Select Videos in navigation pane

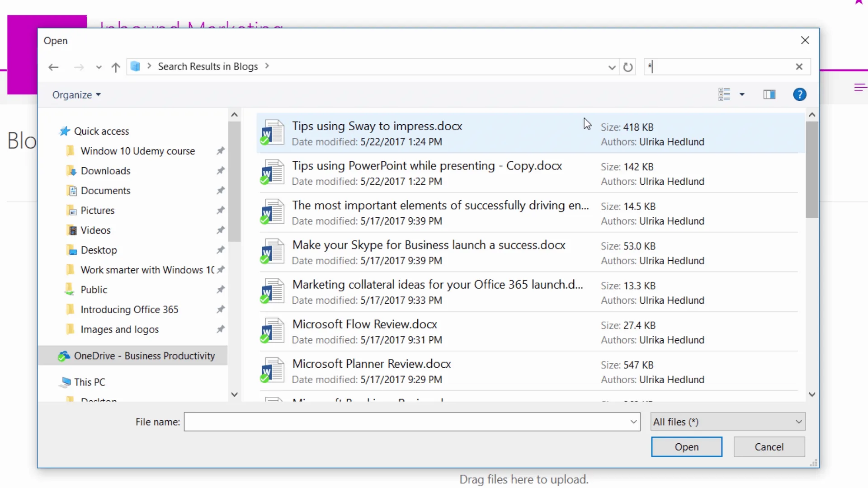pos(95,230)
